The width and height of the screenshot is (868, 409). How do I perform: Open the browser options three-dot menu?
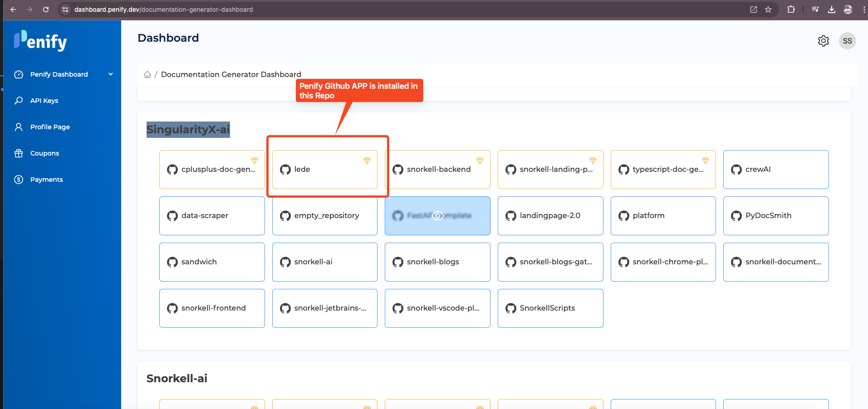pyautogui.click(x=863, y=9)
